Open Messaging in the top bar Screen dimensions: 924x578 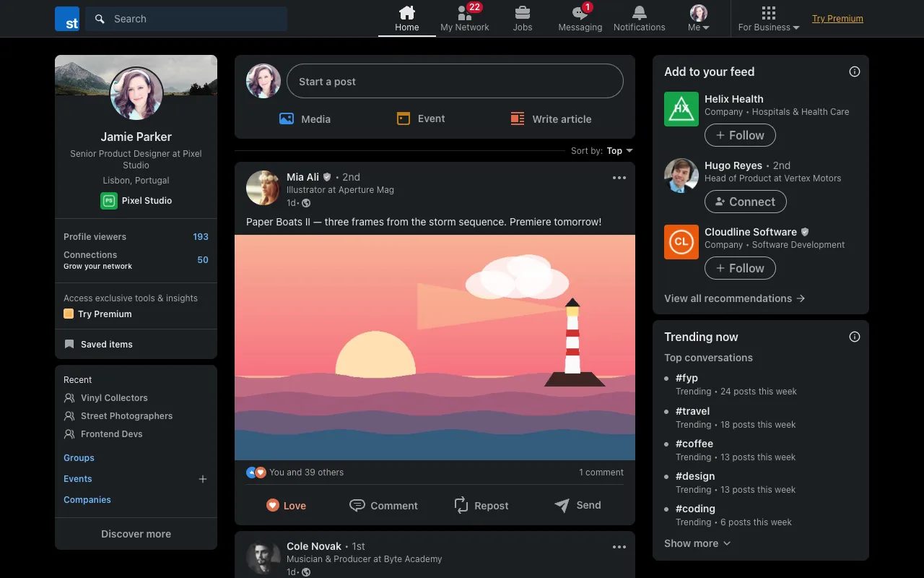tap(580, 19)
